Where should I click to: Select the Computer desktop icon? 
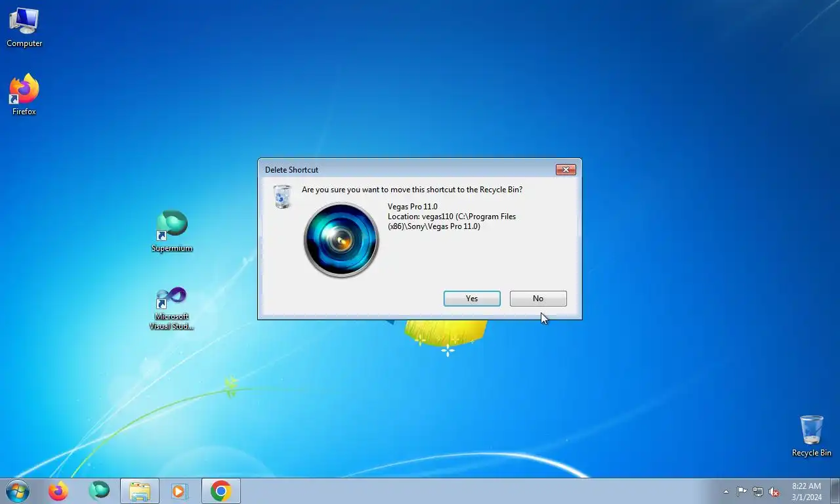24,28
